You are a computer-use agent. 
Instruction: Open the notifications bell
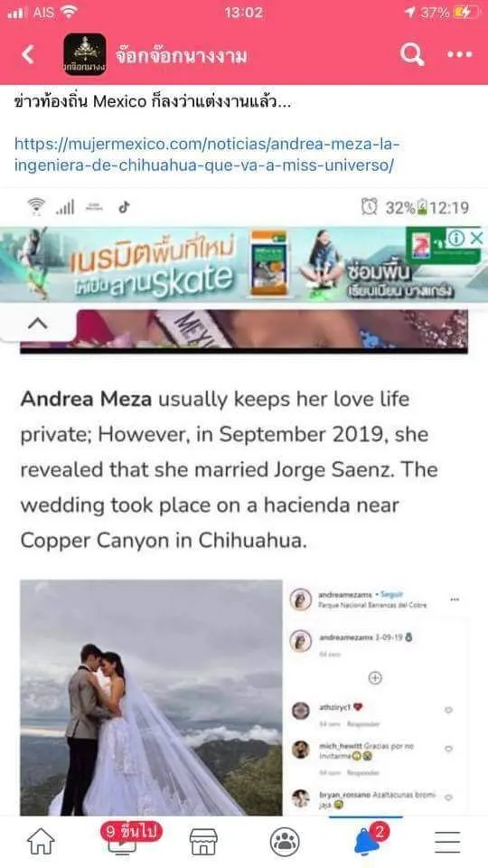[366, 842]
